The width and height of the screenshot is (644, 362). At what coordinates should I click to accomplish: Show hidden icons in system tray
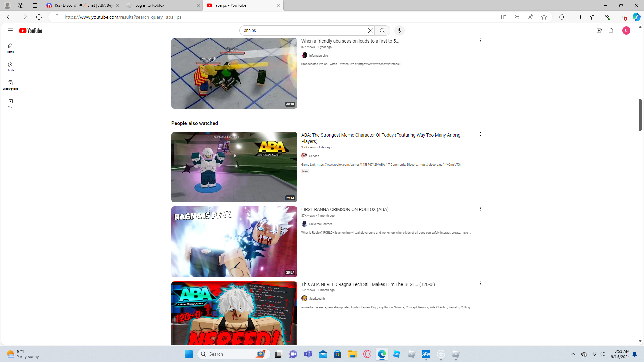coord(573,354)
